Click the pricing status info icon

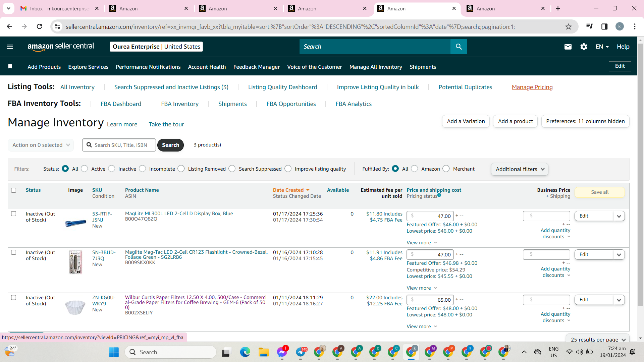click(x=439, y=195)
